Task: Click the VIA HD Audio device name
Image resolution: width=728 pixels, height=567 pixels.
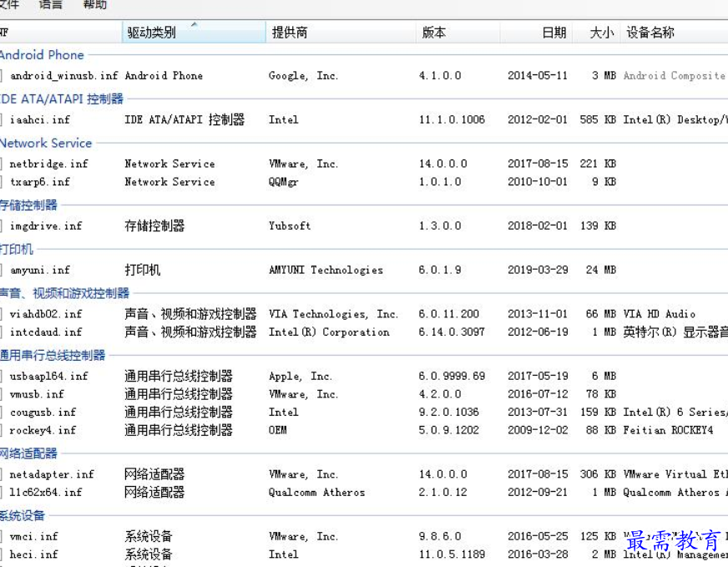Action: click(x=660, y=314)
